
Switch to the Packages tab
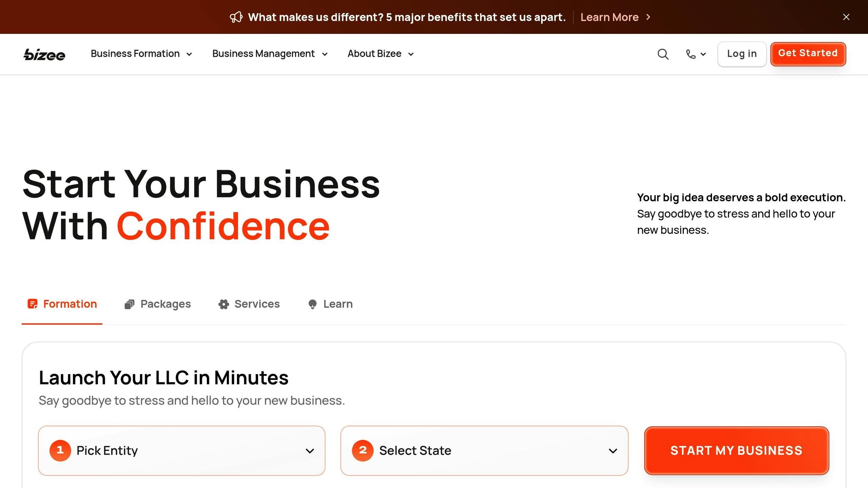pos(165,304)
